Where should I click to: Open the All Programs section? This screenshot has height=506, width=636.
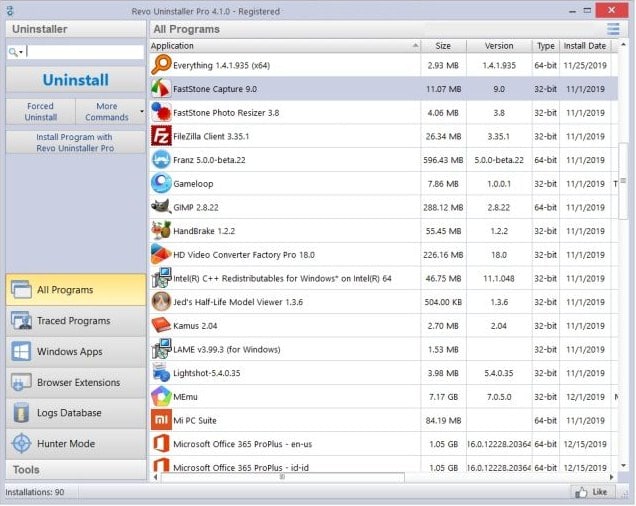[x=76, y=290]
